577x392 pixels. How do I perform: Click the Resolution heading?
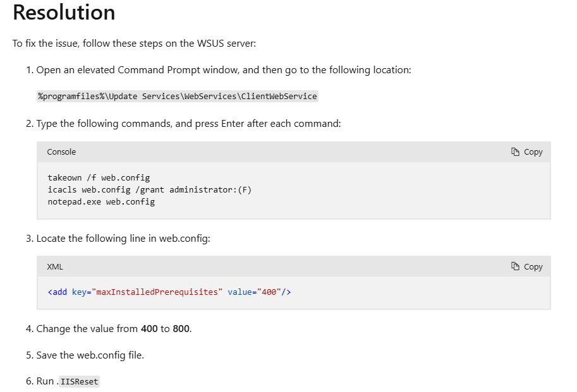pos(64,12)
